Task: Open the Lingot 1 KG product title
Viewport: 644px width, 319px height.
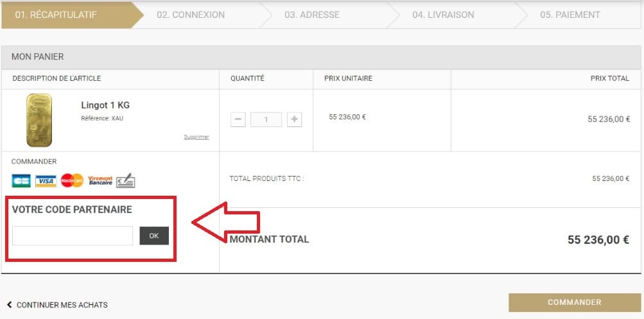Action: pos(105,105)
